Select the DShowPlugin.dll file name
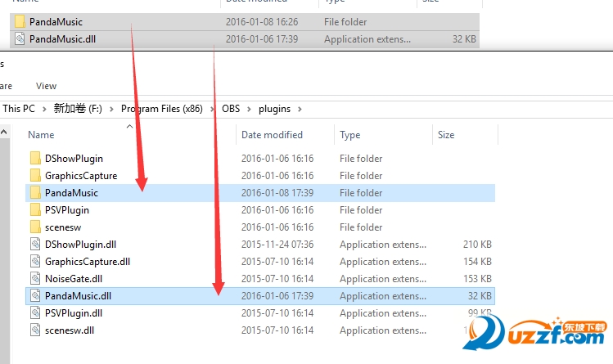This screenshot has height=364, width=613. coord(80,245)
